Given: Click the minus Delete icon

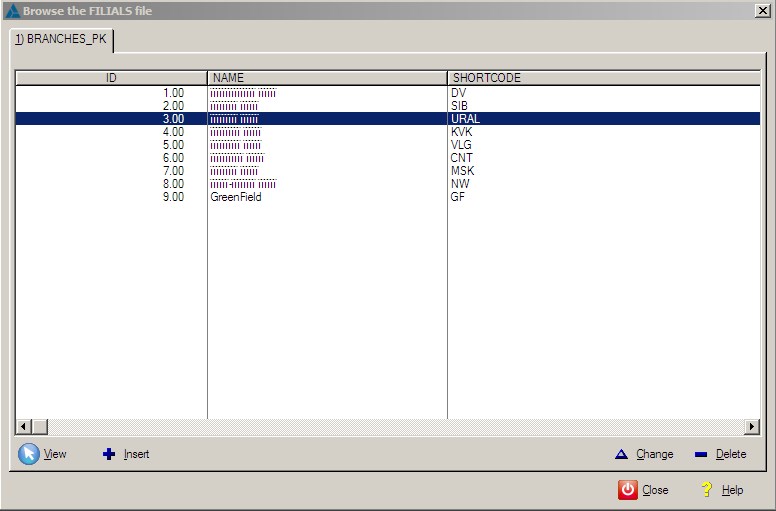Looking at the screenshot, I should point(701,454).
